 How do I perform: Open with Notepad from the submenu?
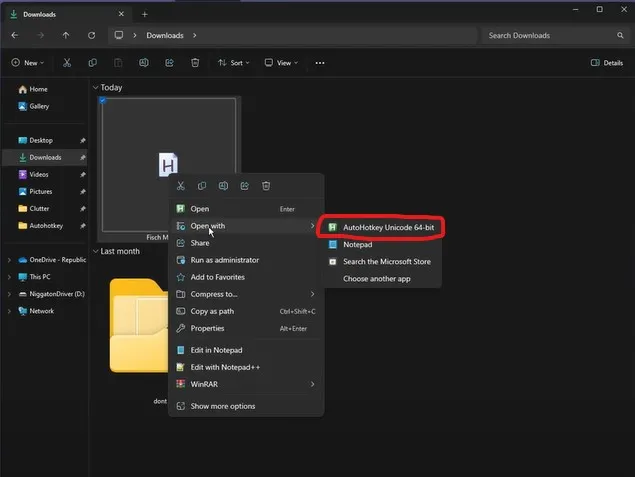tap(382, 245)
